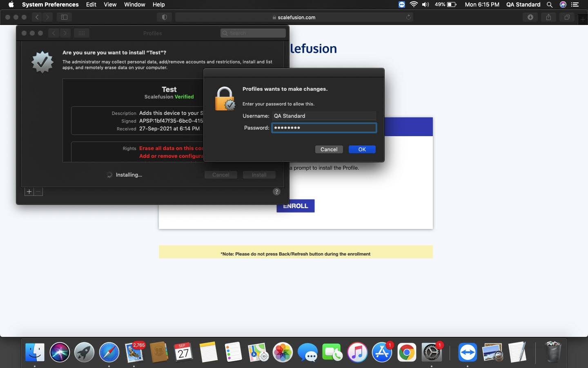The width and height of the screenshot is (588, 368).
Task: Click Safari address bar scalefusion.com
Action: pyautogui.click(x=294, y=17)
